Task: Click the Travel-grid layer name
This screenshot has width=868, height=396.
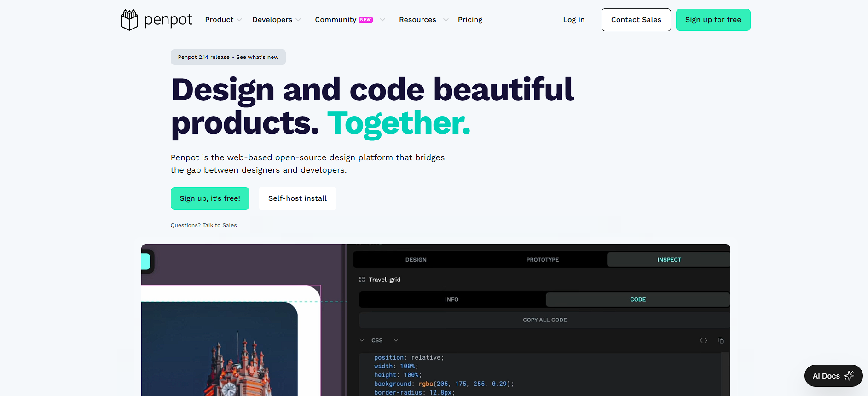Action: click(385, 280)
